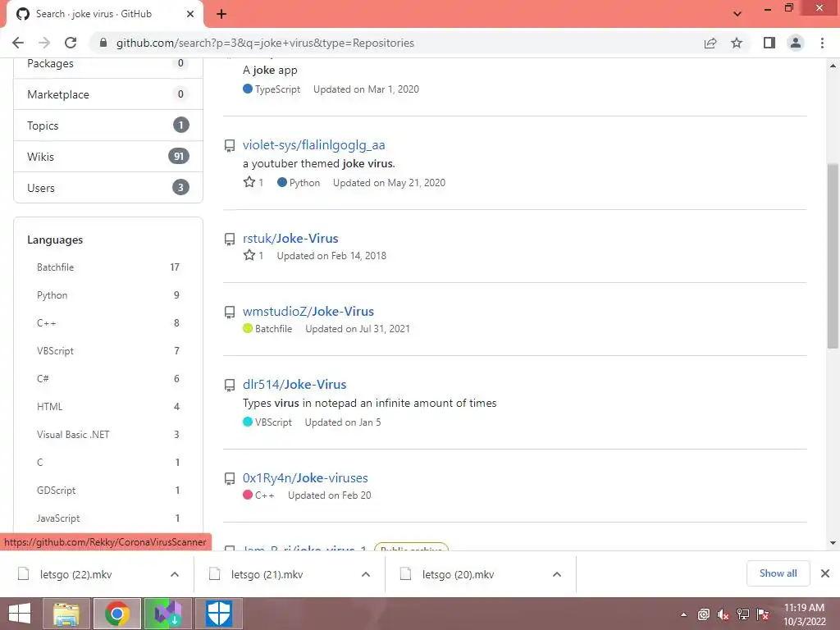Screen dimensions: 840x630
Task: Filter results by C++ language
Action: coord(108,323)
